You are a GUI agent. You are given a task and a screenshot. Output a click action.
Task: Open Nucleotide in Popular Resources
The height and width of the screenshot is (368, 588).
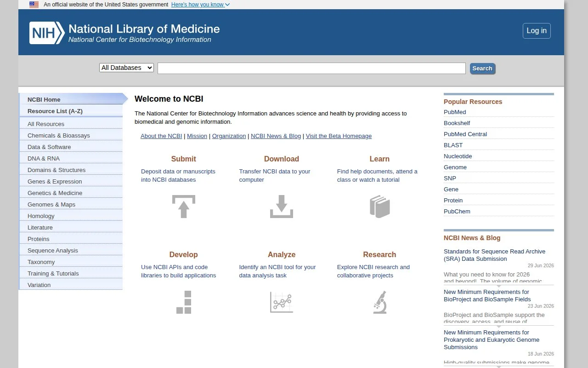coord(458,156)
